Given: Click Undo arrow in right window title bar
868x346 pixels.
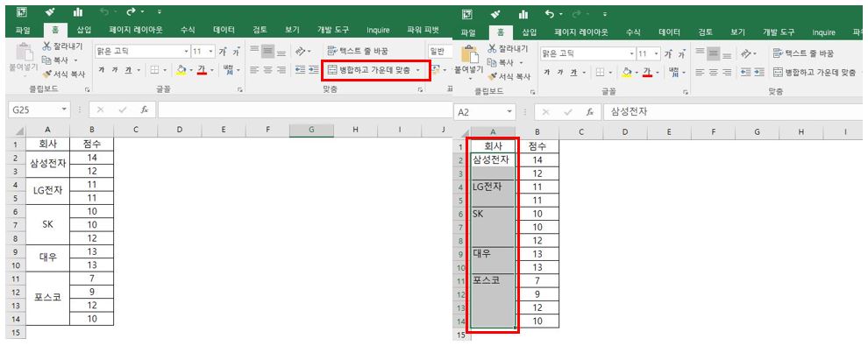Looking at the screenshot, I should click(550, 14).
